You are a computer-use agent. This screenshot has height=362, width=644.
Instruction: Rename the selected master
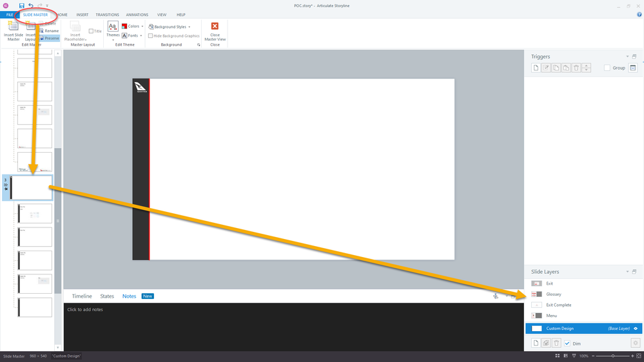tap(49, 31)
